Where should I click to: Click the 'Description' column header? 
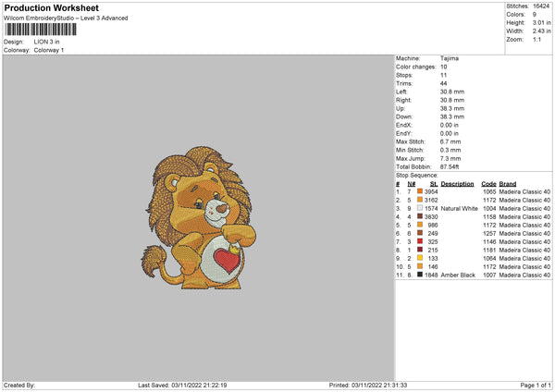tap(457, 184)
